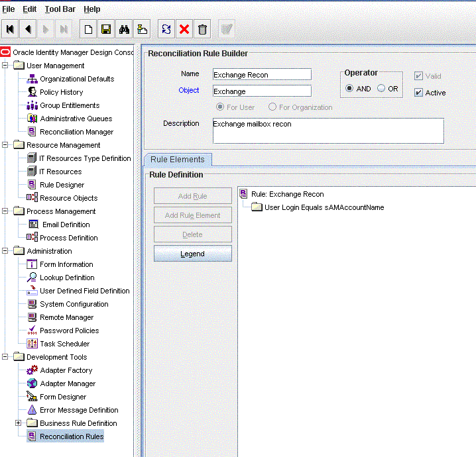Click the Policy History icon
476x457 pixels.
(x=32, y=92)
